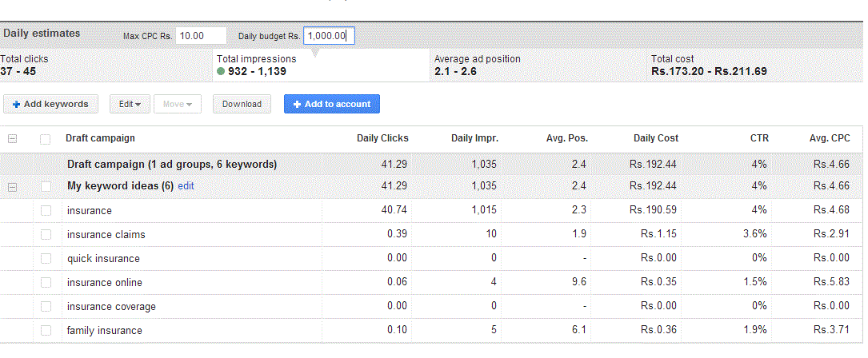Collapse the Draft campaign header expander icon

click(x=12, y=139)
